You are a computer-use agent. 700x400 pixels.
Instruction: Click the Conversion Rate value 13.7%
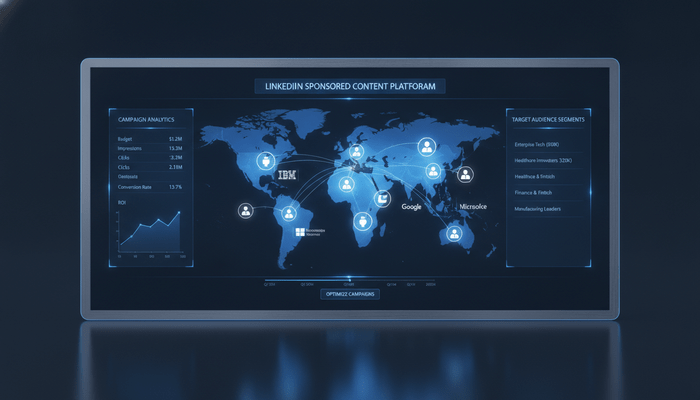[175, 187]
